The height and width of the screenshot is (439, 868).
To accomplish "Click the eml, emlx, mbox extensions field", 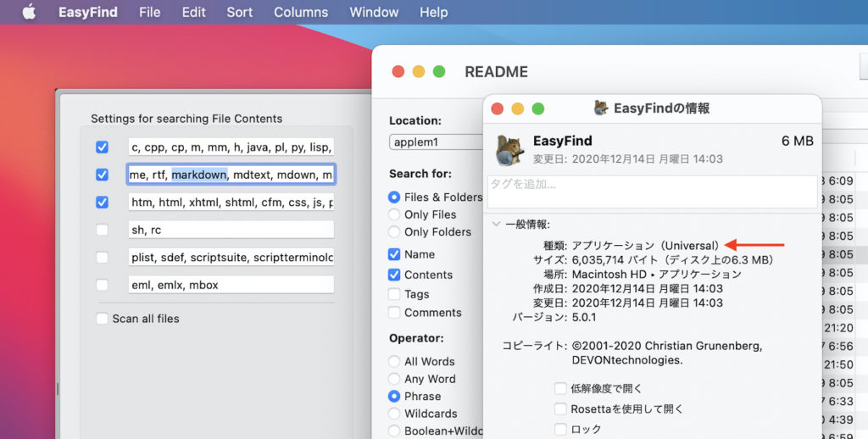I will (x=231, y=285).
